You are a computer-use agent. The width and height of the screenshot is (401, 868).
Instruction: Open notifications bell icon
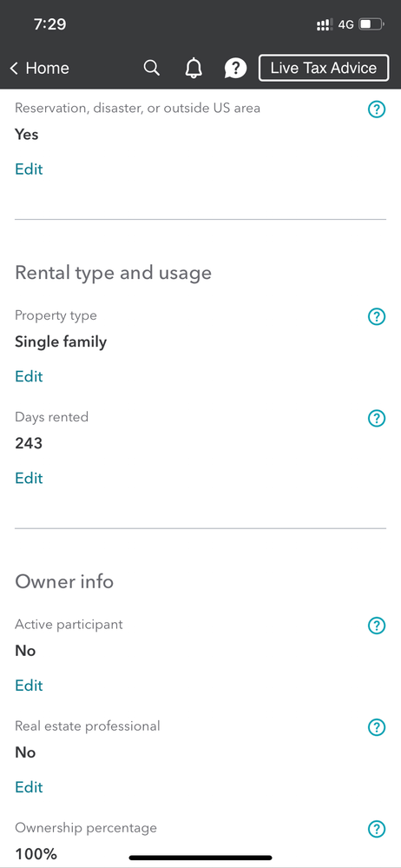193,68
